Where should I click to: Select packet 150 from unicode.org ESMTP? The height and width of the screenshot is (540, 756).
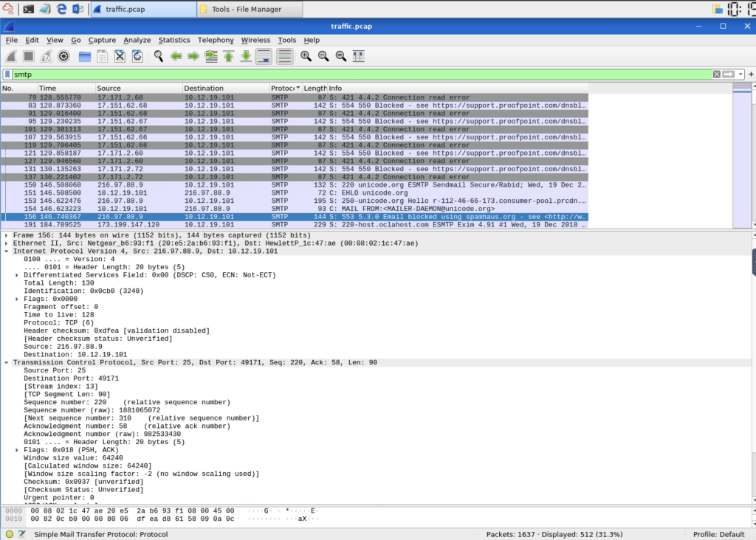tap(294, 185)
